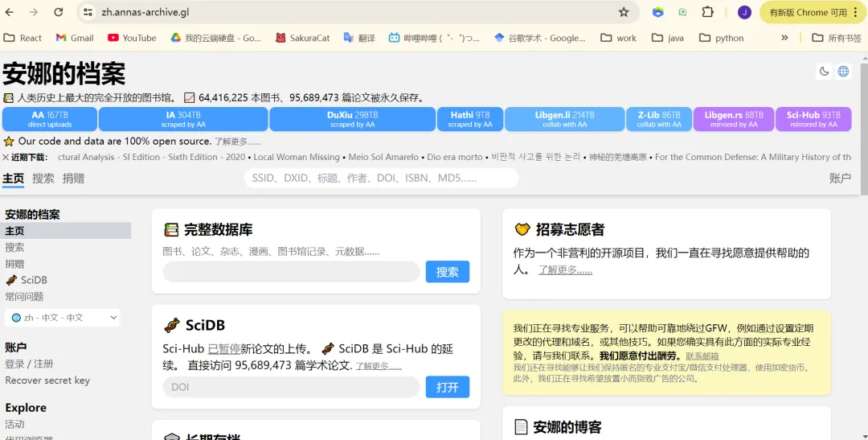Bookmark this page with the star icon
This screenshot has height=440, width=868.
pos(624,12)
